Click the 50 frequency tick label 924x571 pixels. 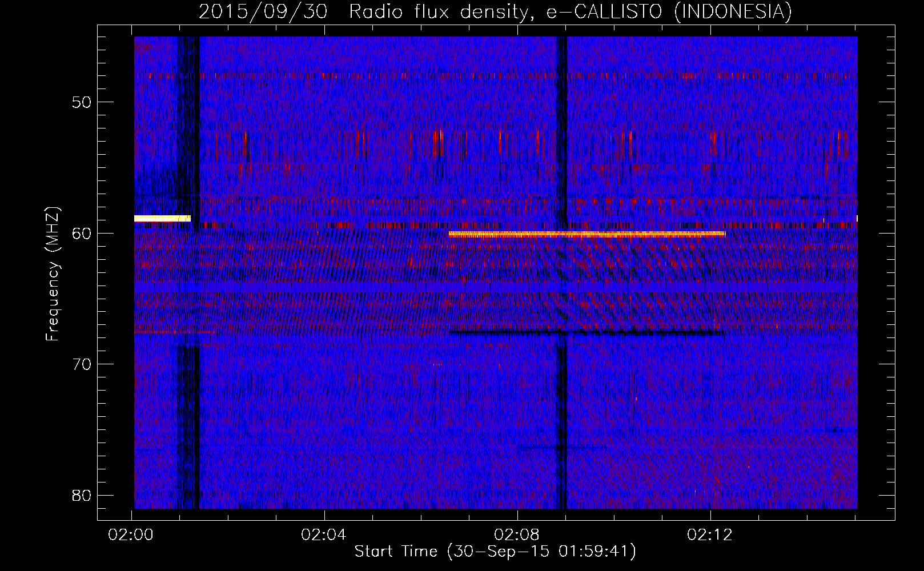point(81,102)
